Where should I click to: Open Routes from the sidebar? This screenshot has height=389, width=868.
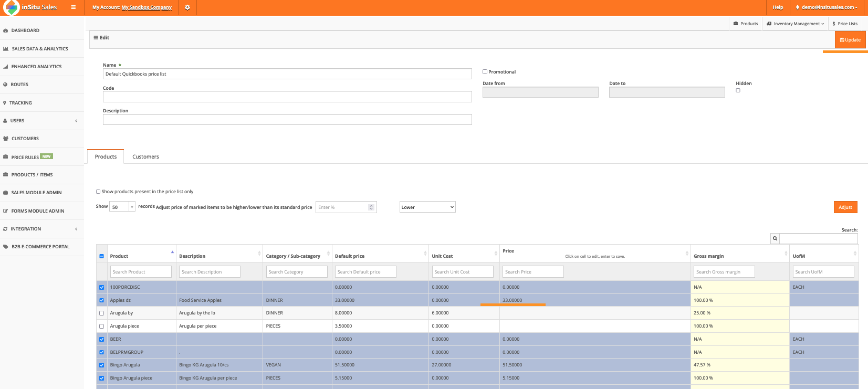click(19, 85)
